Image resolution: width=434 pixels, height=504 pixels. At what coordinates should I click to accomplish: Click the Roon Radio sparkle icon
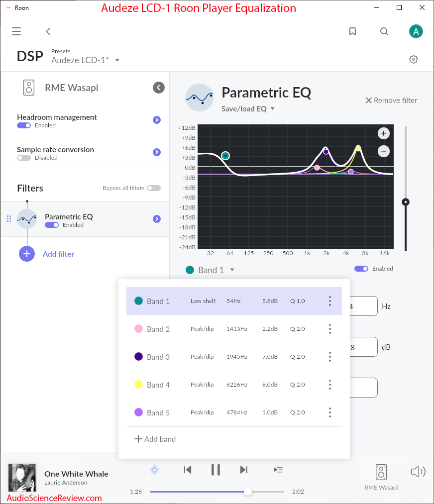click(155, 470)
